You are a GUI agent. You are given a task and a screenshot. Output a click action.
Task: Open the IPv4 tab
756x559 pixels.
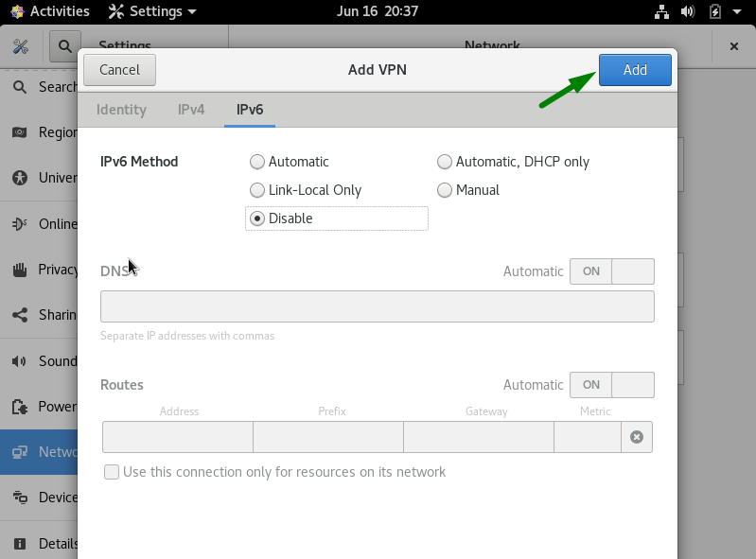tap(191, 110)
